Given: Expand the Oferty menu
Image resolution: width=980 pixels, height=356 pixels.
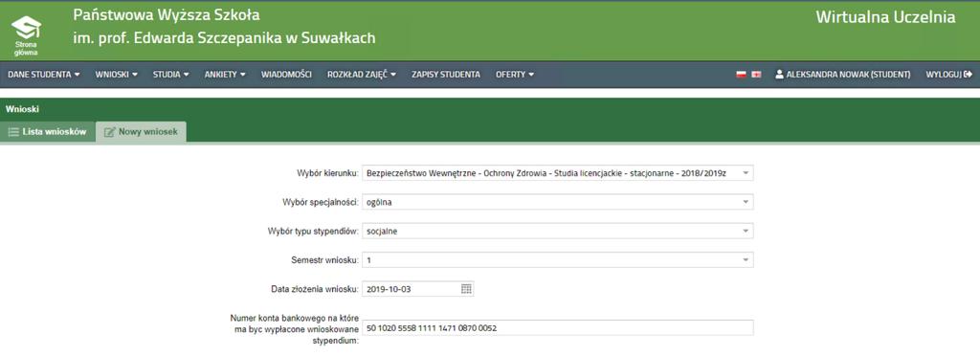Looking at the screenshot, I should pyautogui.click(x=515, y=75).
